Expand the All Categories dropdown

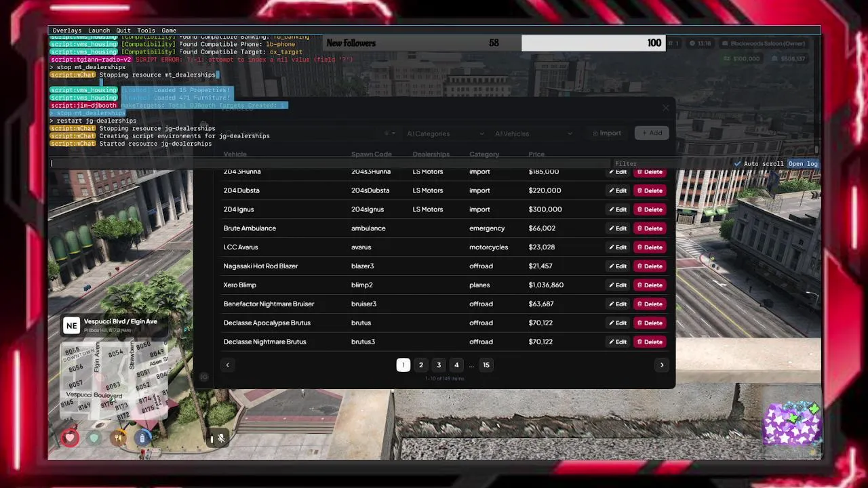click(x=445, y=134)
